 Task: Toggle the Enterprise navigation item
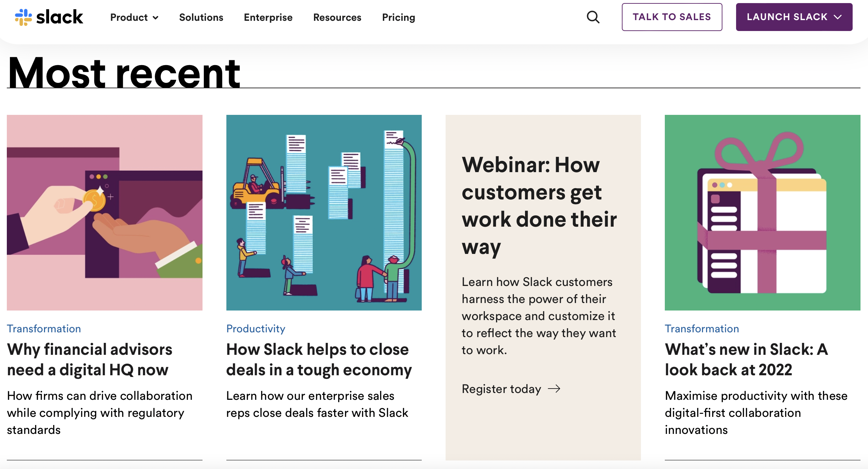click(267, 17)
